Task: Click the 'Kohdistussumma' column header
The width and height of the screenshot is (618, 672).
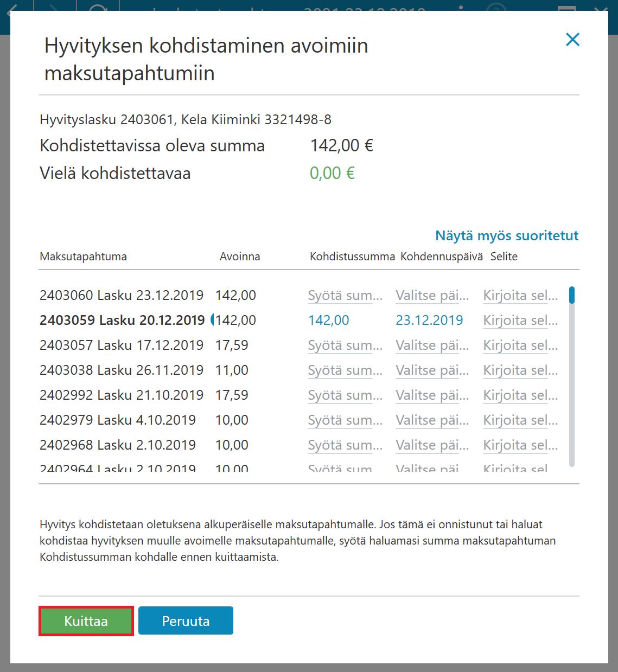Action: (352, 257)
